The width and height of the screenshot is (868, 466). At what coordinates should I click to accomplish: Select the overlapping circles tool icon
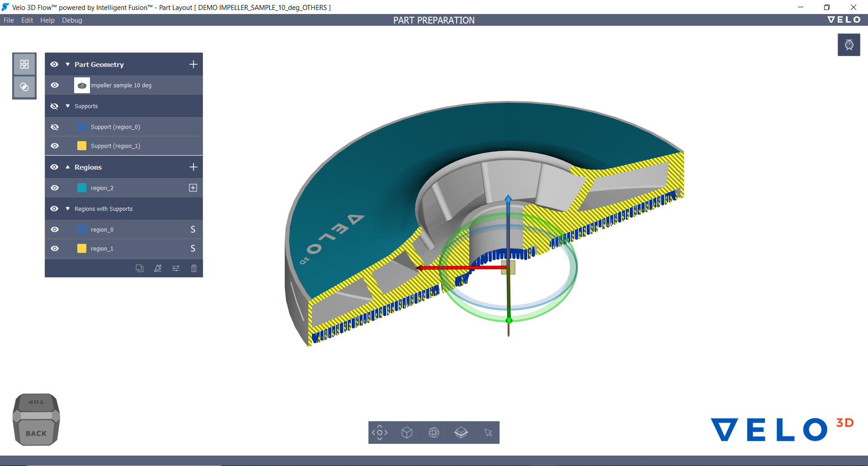24,87
